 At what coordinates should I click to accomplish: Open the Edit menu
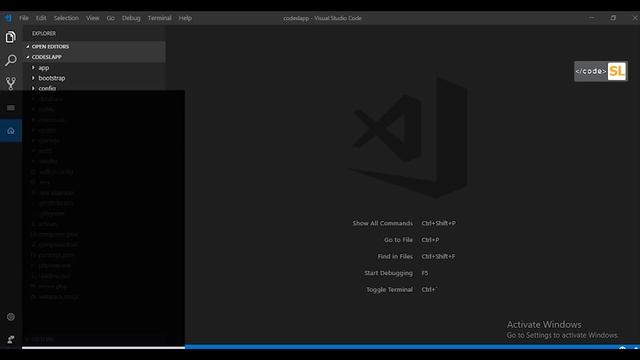click(41, 18)
